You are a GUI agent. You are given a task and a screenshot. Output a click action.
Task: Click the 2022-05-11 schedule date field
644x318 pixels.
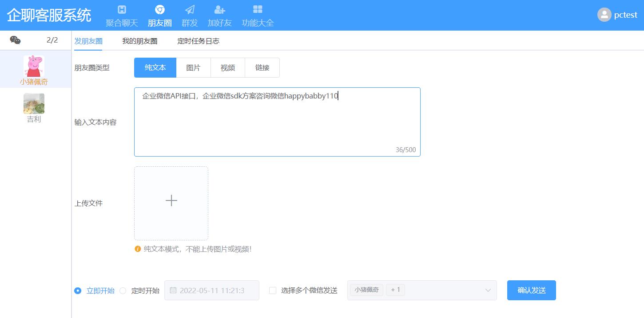[212, 290]
